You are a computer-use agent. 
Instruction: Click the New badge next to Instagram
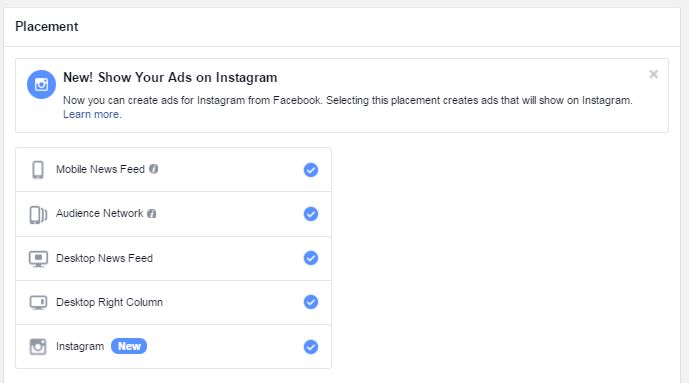click(129, 346)
